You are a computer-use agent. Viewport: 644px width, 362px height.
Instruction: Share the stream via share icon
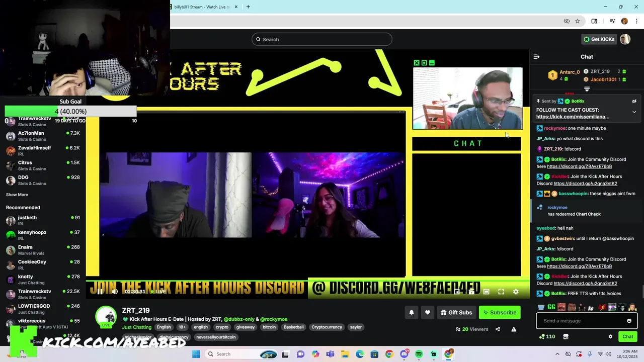pyautogui.click(x=498, y=329)
